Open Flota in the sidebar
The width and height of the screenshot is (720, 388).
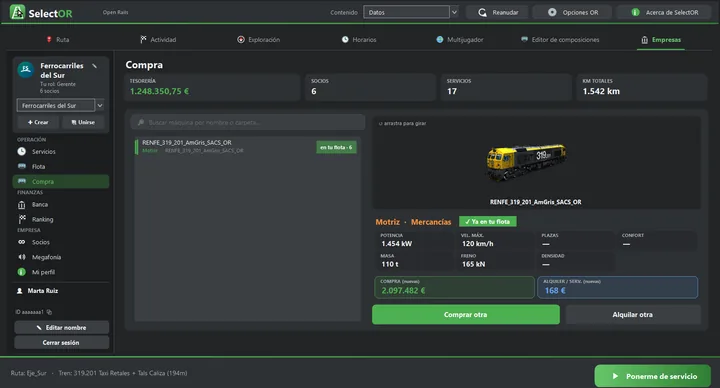61,167
